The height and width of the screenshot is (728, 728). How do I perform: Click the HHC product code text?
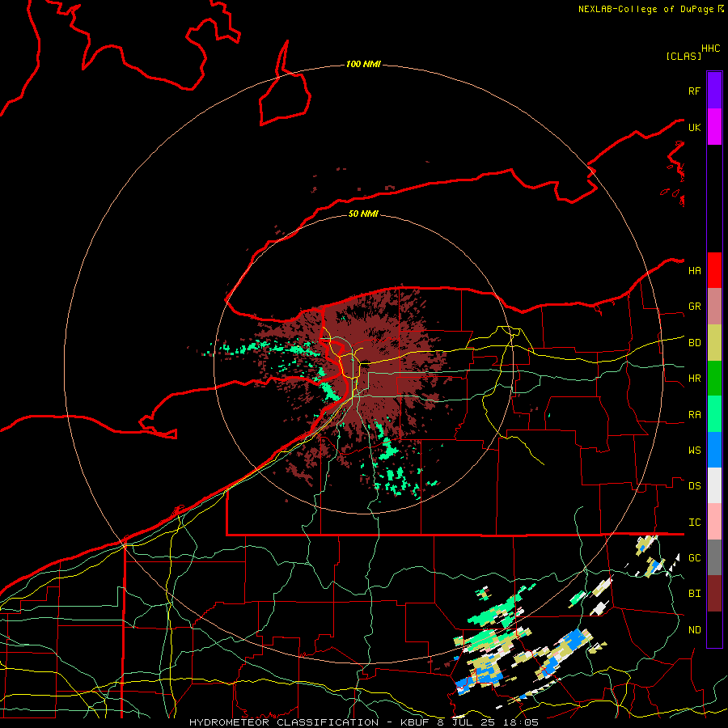tap(710, 49)
